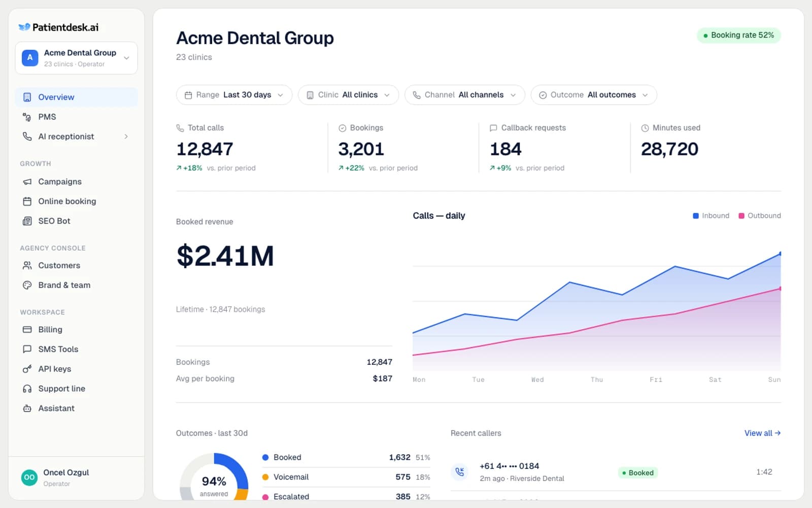Open the Customers page

tap(76, 266)
